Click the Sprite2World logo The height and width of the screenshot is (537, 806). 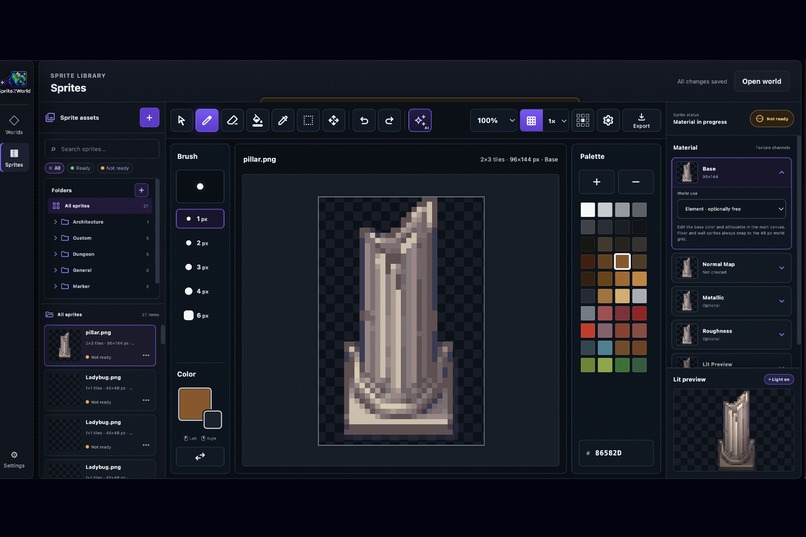15,82
